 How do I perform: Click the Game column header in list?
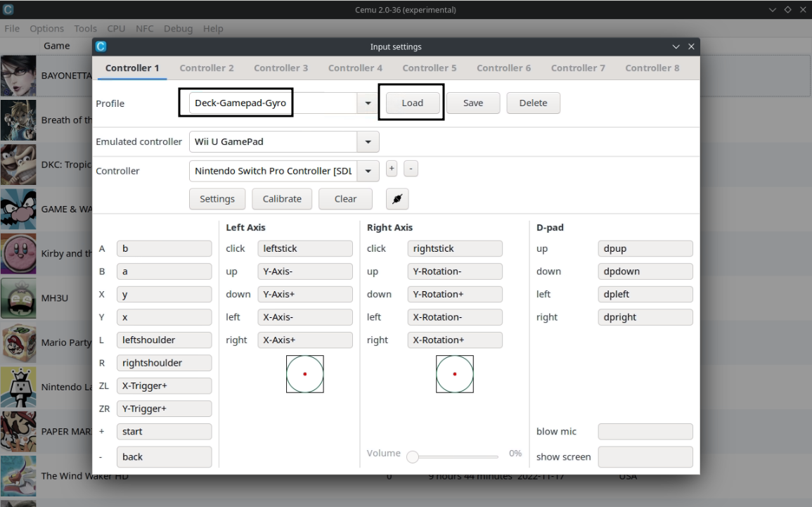56,46
